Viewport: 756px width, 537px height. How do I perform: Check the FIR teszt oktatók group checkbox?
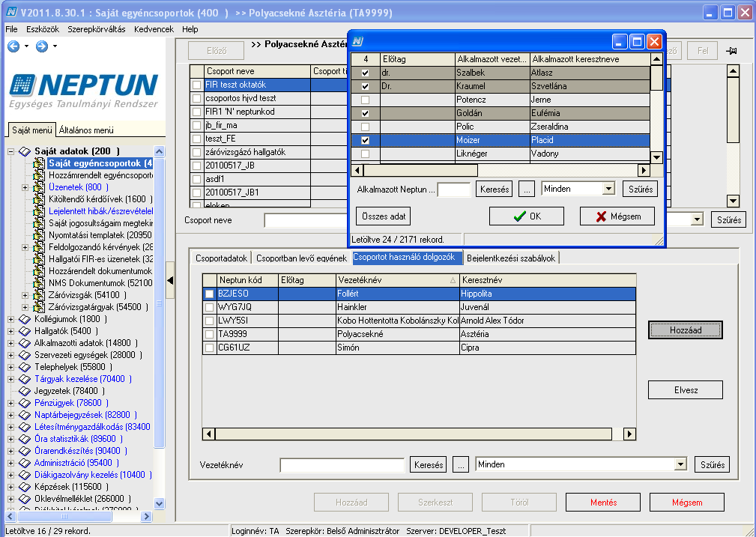point(196,85)
